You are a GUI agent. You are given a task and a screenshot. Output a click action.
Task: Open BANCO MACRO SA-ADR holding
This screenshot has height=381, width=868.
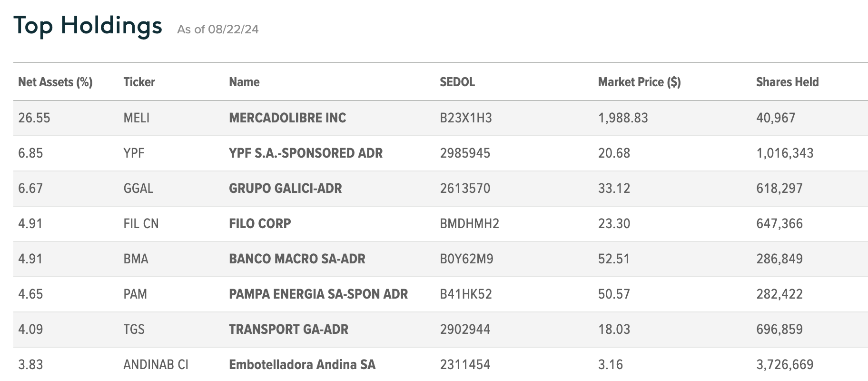coord(297,259)
